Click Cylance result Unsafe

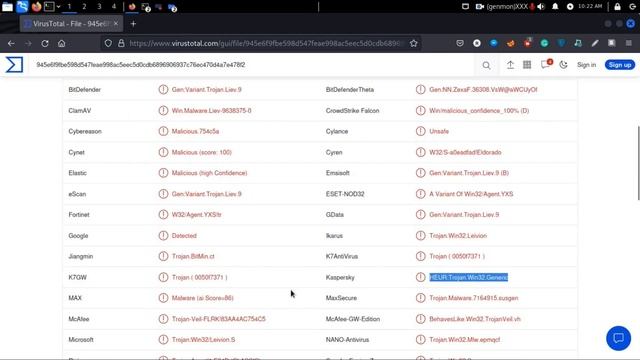pyautogui.click(x=439, y=131)
